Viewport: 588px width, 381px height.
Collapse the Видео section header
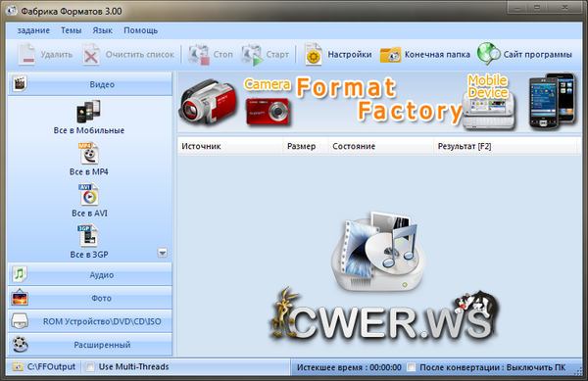(x=90, y=84)
